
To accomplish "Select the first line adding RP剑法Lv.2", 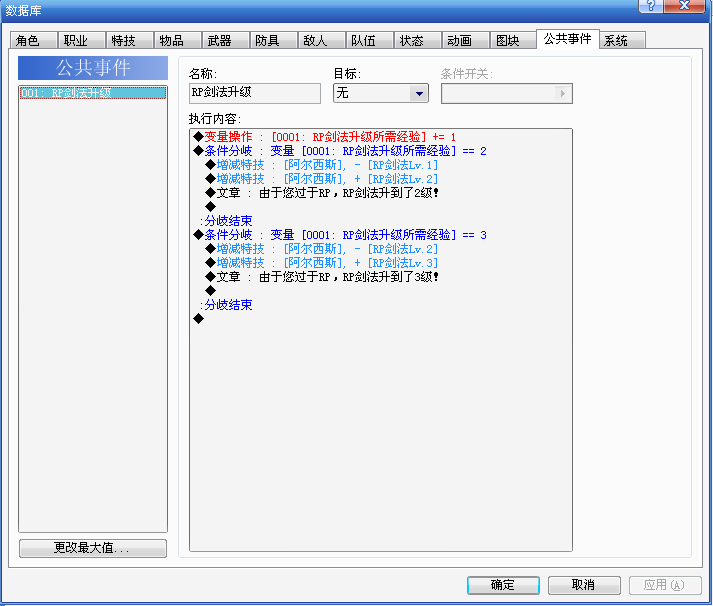I will (321, 179).
